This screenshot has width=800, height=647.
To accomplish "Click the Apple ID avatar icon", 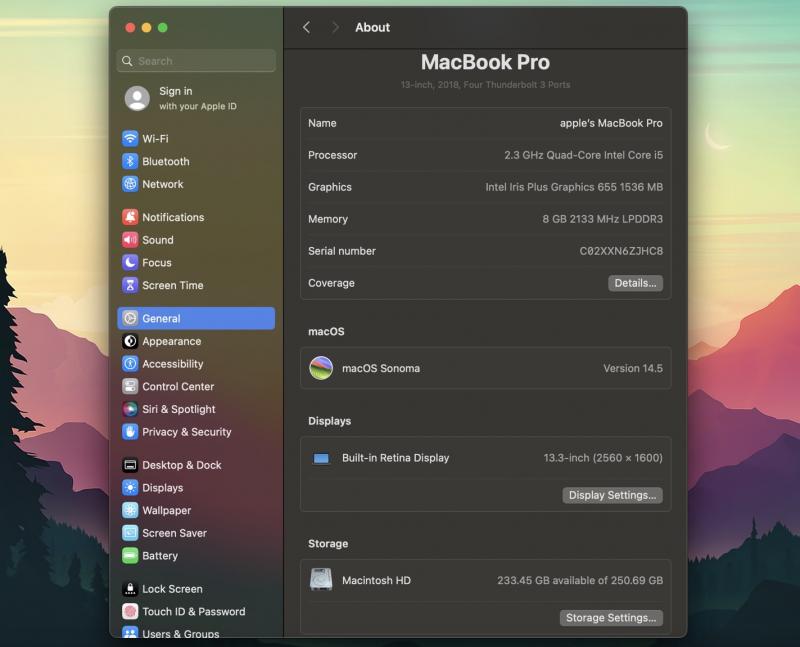I will (137, 98).
